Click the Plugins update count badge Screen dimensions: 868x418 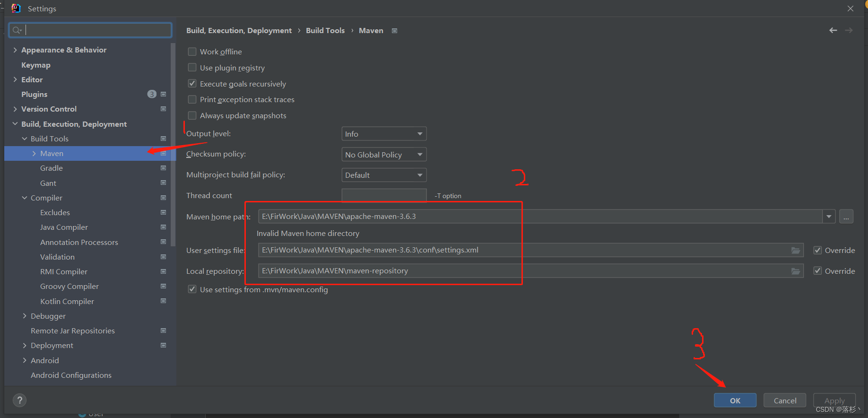click(x=151, y=94)
